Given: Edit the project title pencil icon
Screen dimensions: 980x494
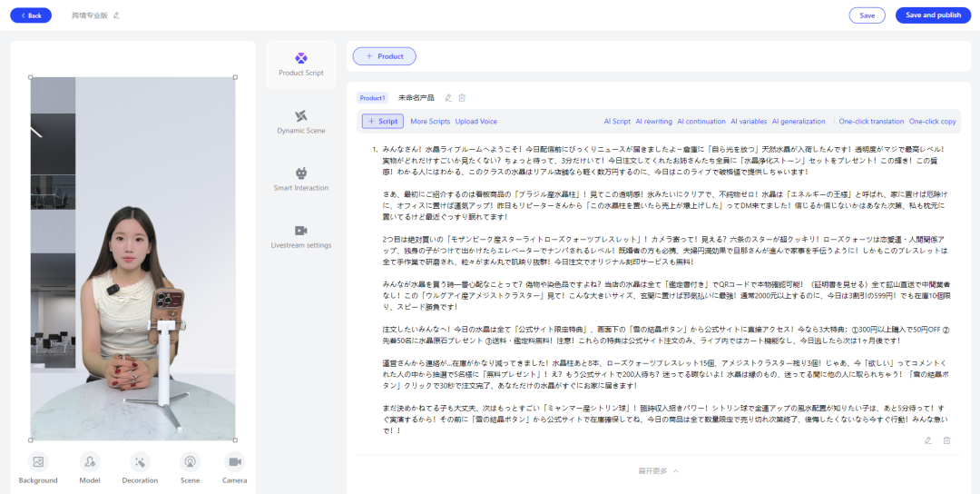Looking at the screenshot, I should point(116,15).
